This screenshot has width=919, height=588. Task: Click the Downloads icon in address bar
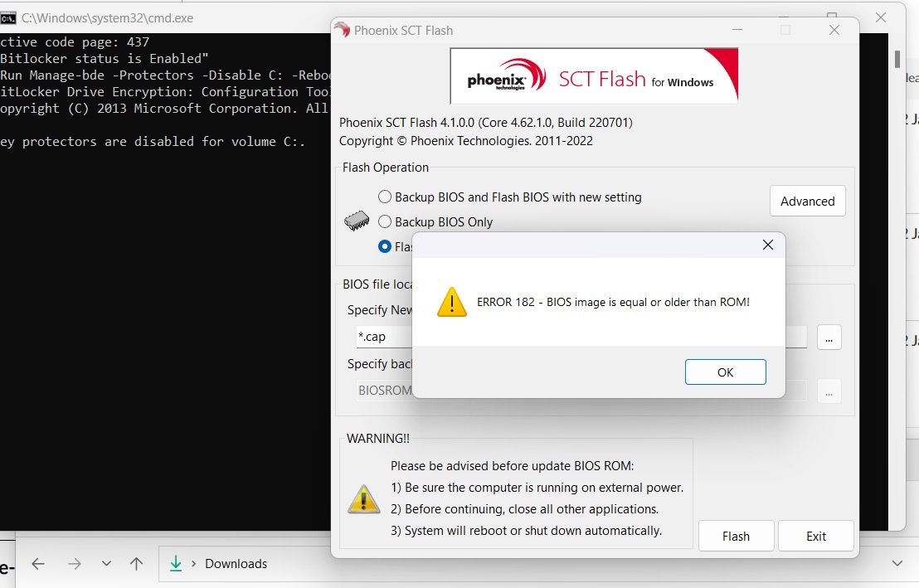coord(176,563)
